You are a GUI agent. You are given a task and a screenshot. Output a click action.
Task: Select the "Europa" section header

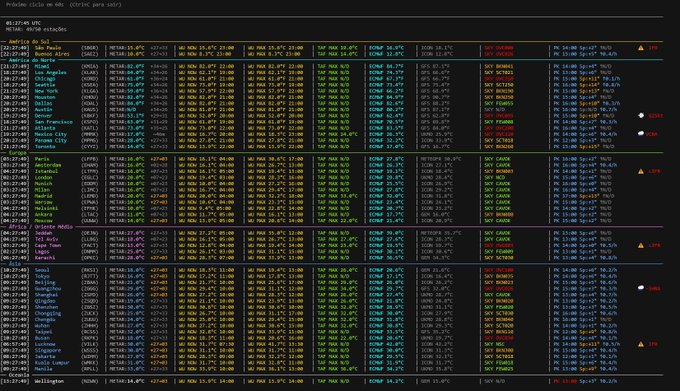[18, 153]
